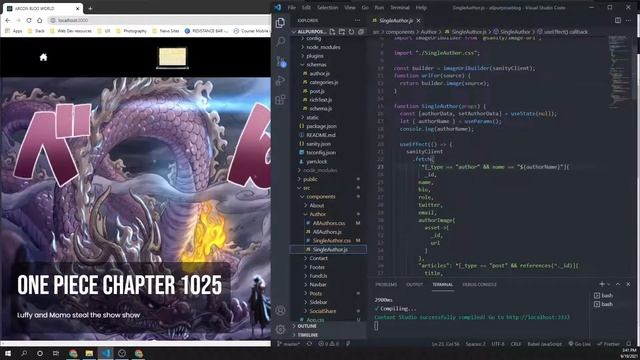Click the browser reload icon
Screen dimensions: 640x360
[x=29, y=20]
